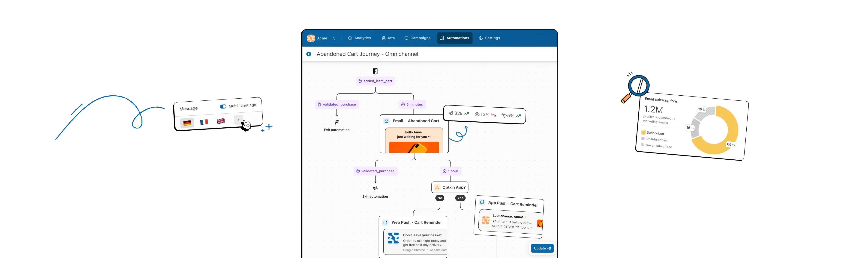
Task: Switch to the Data tab
Action: tap(388, 38)
